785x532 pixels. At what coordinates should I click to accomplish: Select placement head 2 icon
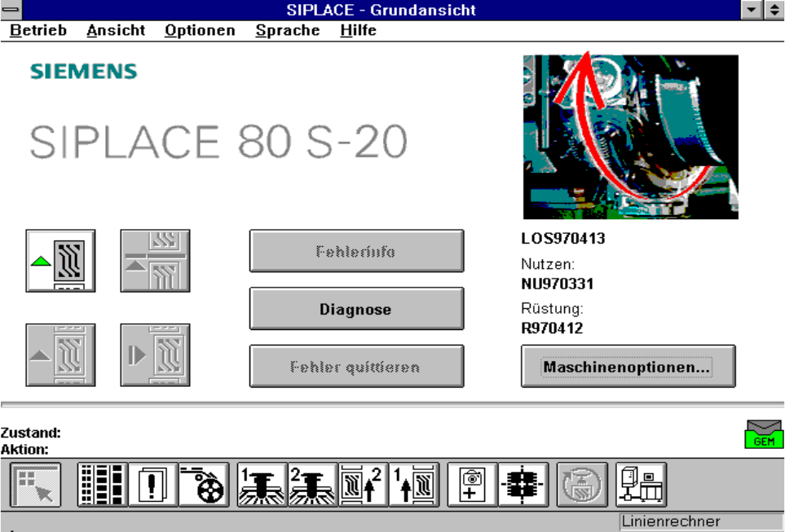point(313,485)
